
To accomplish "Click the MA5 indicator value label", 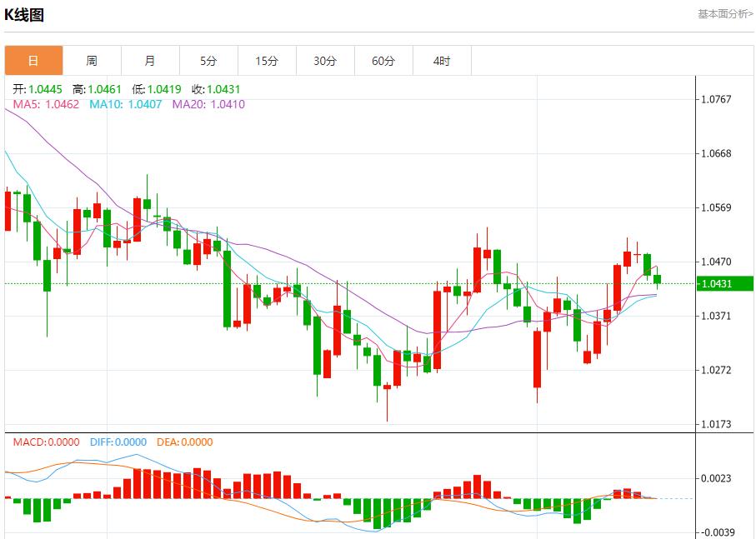I will tap(47, 104).
